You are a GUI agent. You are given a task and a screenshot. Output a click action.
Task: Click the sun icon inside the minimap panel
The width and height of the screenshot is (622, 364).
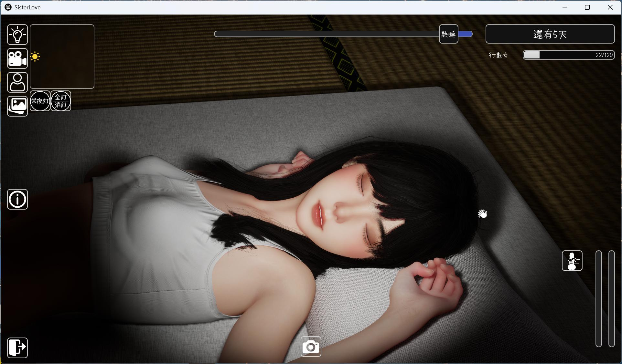point(35,56)
